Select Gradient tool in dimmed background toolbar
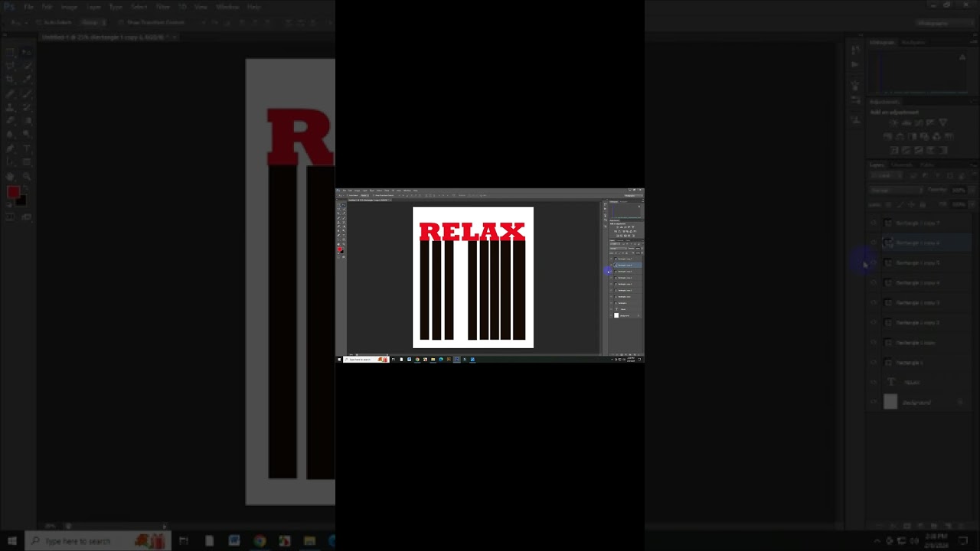The height and width of the screenshot is (551, 980). point(27,121)
